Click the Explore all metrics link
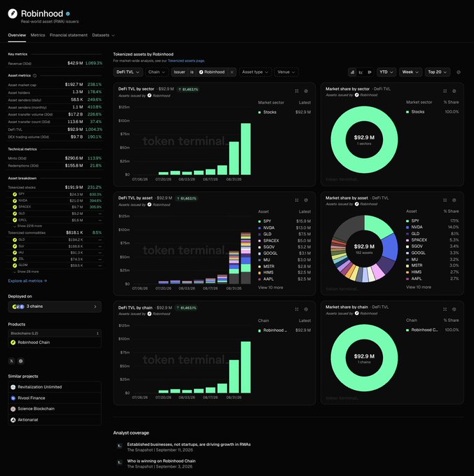This screenshot has width=474, height=476. coord(27,281)
